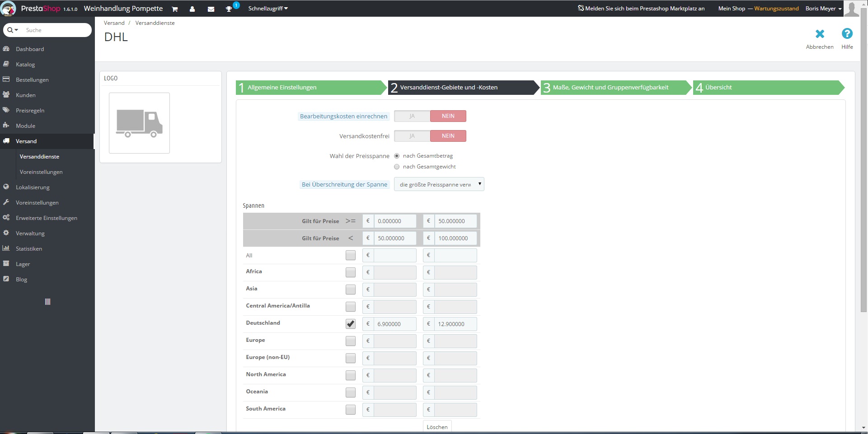Check the Africa zone checkbox
Viewport: 868px width, 434px height.
[x=351, y=272]
